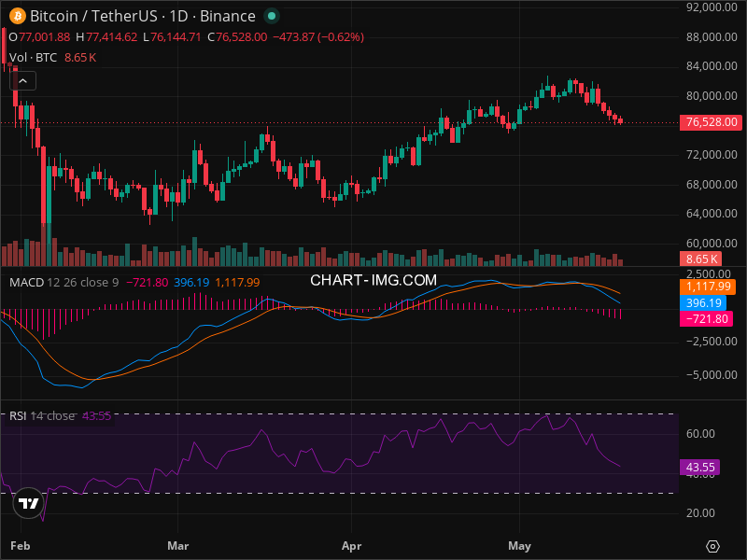Click the 84,000.00 price axis label
Screen dimensions: 747x560
click(x=712, y=66)
